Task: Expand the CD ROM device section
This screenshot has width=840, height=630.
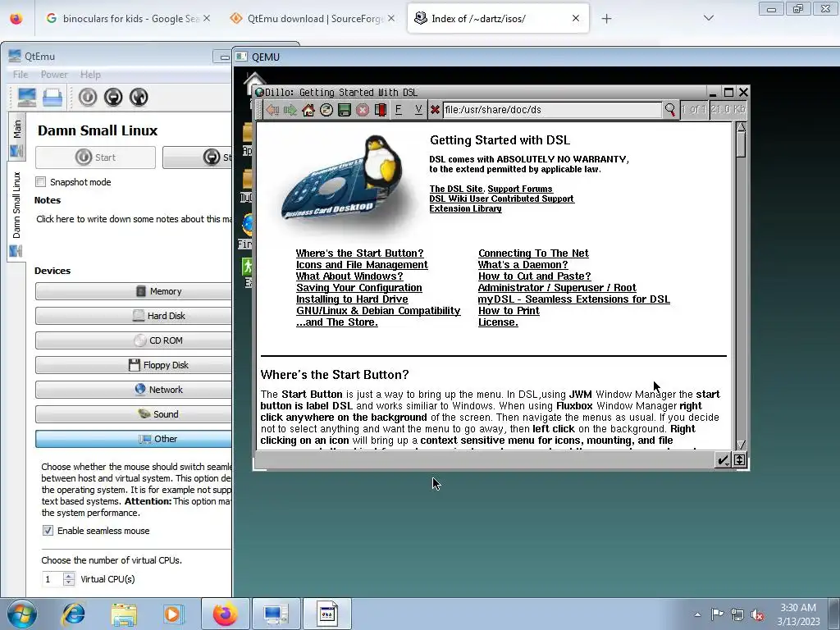Action: tap(134, 340)
